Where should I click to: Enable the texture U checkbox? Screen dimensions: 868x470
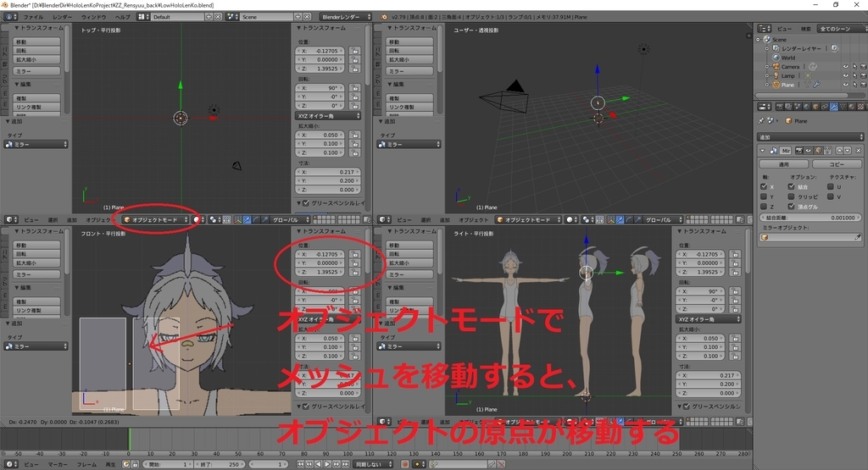[x=831, y=186]
